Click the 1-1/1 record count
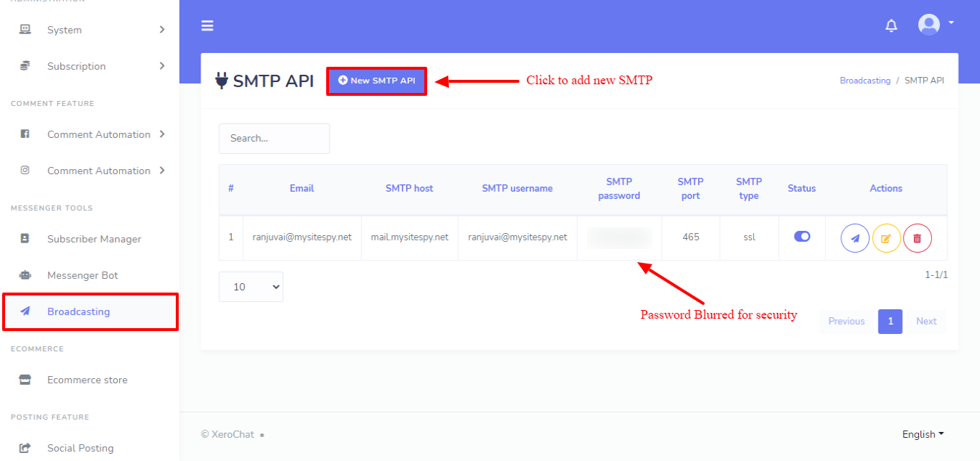The image size is (980, 461). (x=936, y=275)
